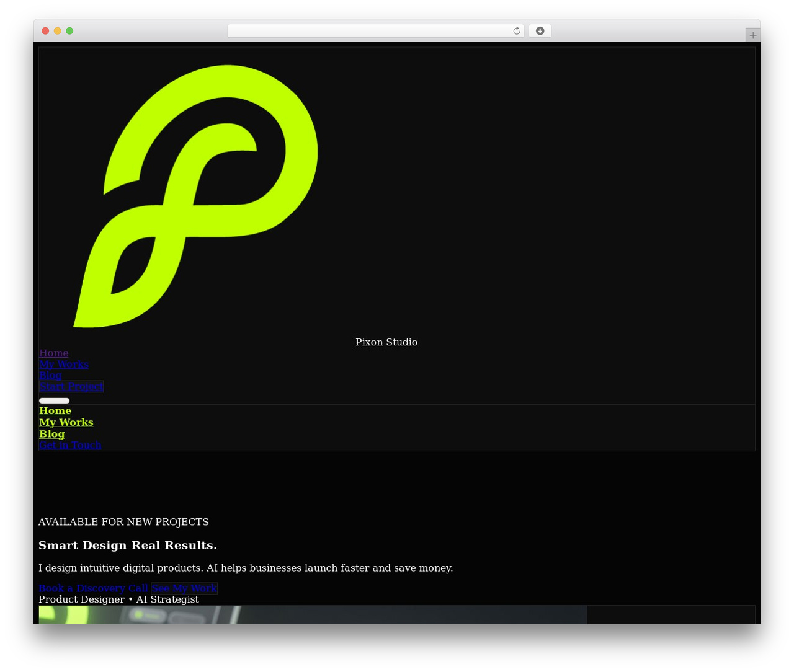Viewport: 794px width, 672px height.
Task: Select the bold green My Works menu item
Action: [66, 423]
